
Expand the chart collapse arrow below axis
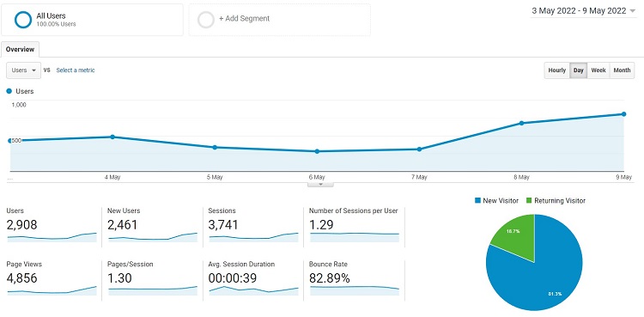[321, 185]
